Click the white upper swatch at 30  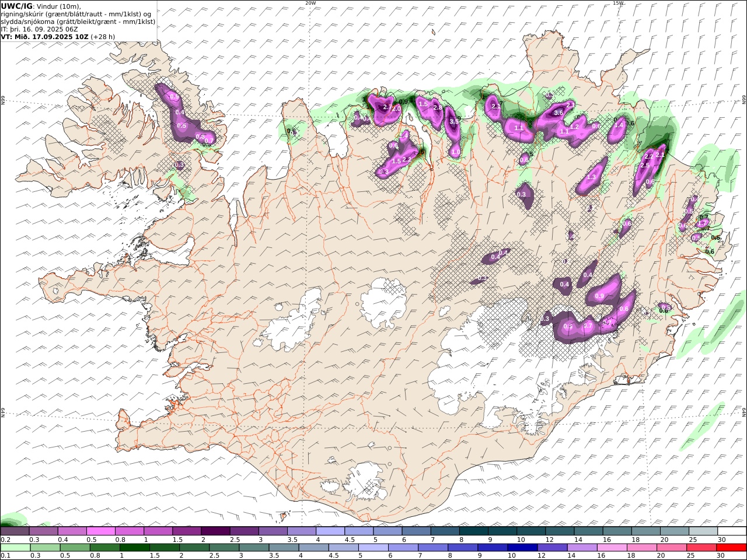click(732, 531)
